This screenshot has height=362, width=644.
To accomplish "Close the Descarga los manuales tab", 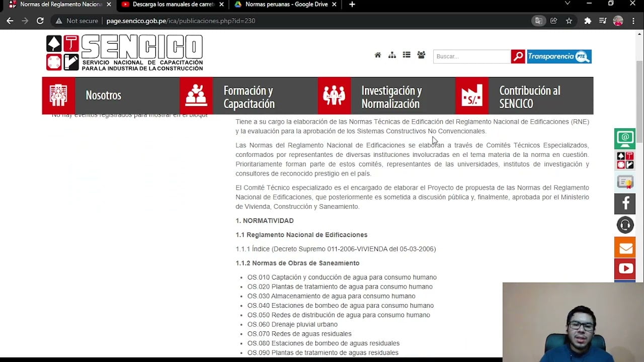I will 221,5.
